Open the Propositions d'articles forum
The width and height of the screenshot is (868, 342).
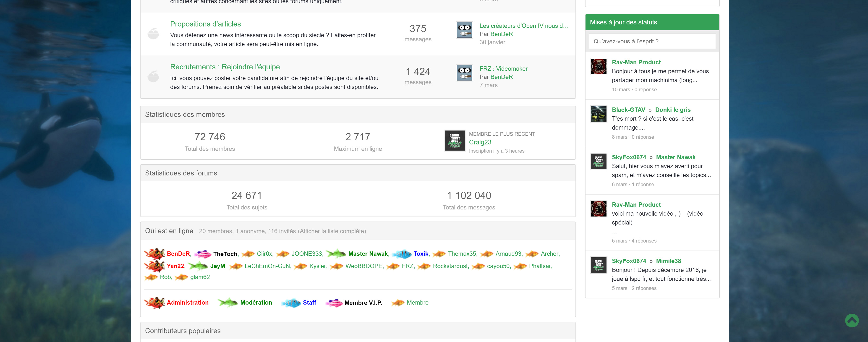[205, 24]
